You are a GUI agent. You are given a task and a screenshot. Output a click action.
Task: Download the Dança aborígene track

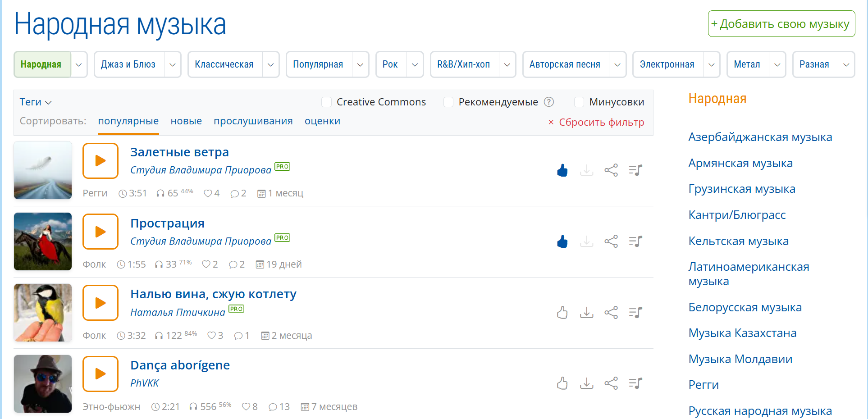586,383
